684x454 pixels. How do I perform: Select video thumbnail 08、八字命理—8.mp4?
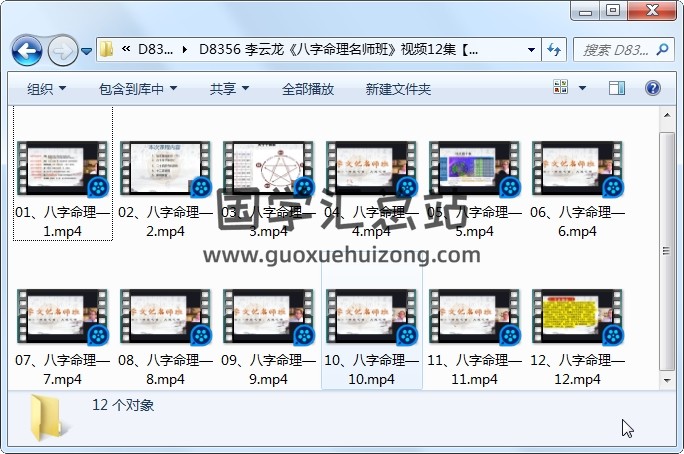[x=165, y=317]
